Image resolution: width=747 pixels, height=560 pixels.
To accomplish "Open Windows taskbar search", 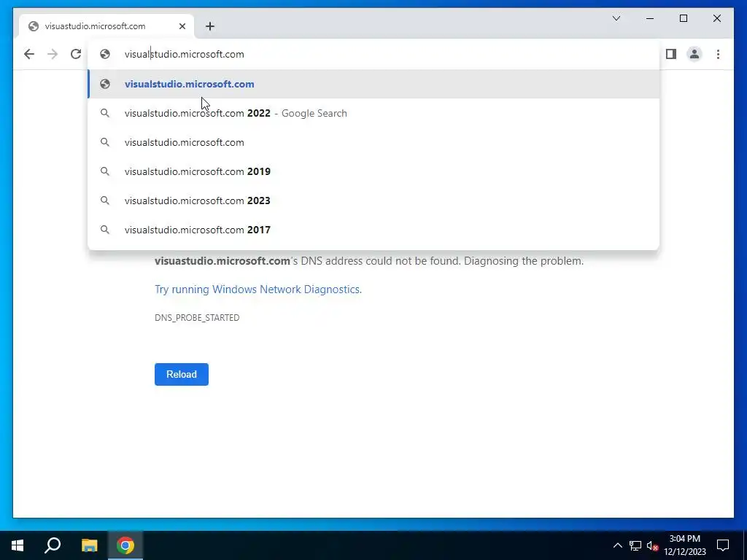I will coord(53,545).
